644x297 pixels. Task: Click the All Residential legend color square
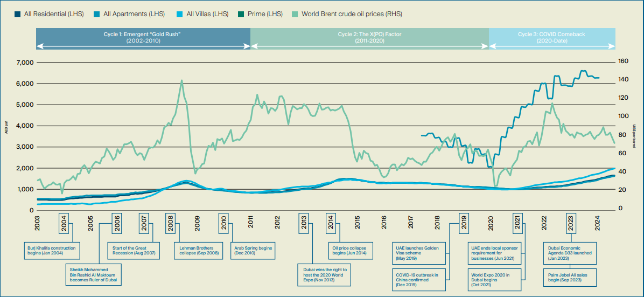17,14
